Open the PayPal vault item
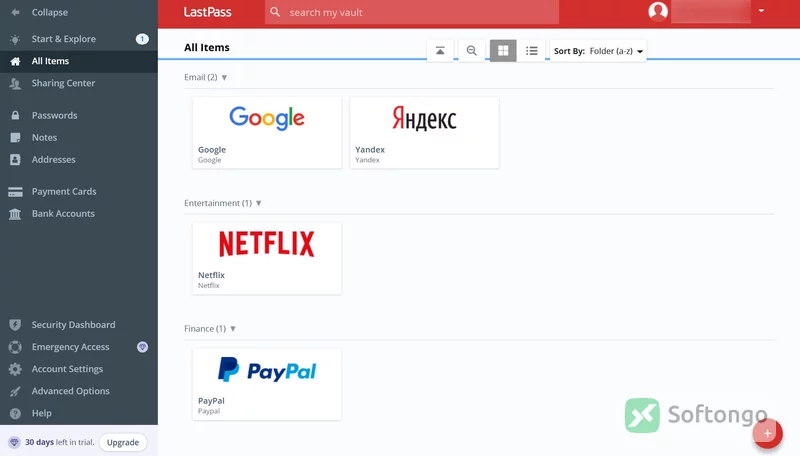800x456 pixels. [x=267, y=385]
